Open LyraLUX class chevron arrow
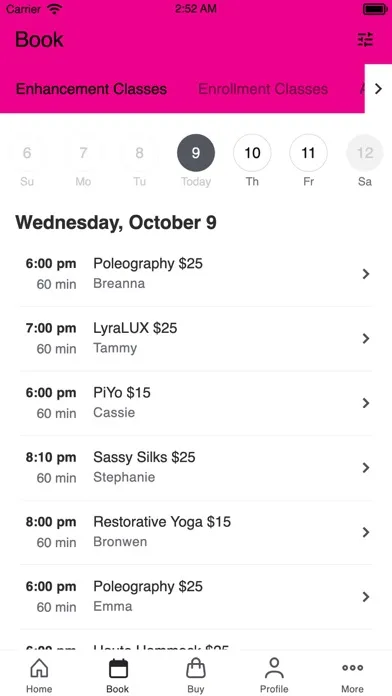392x696 pixels. click(x=366, y=339)
